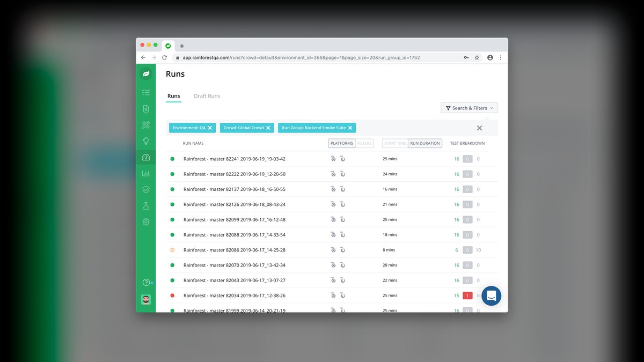
Task: Click the Rainforest leaf logo in sidebar
Action: pos(145,74)
